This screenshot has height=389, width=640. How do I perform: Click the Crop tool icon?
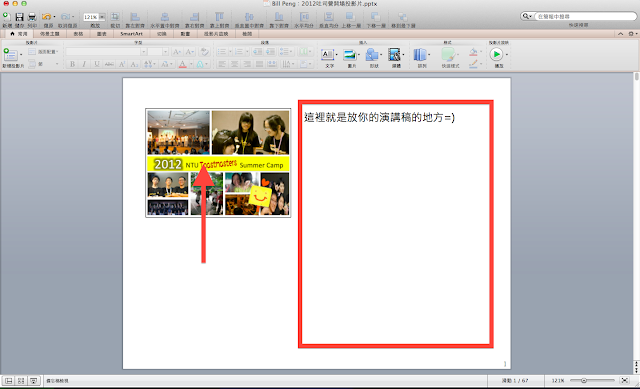coord(115,16)
